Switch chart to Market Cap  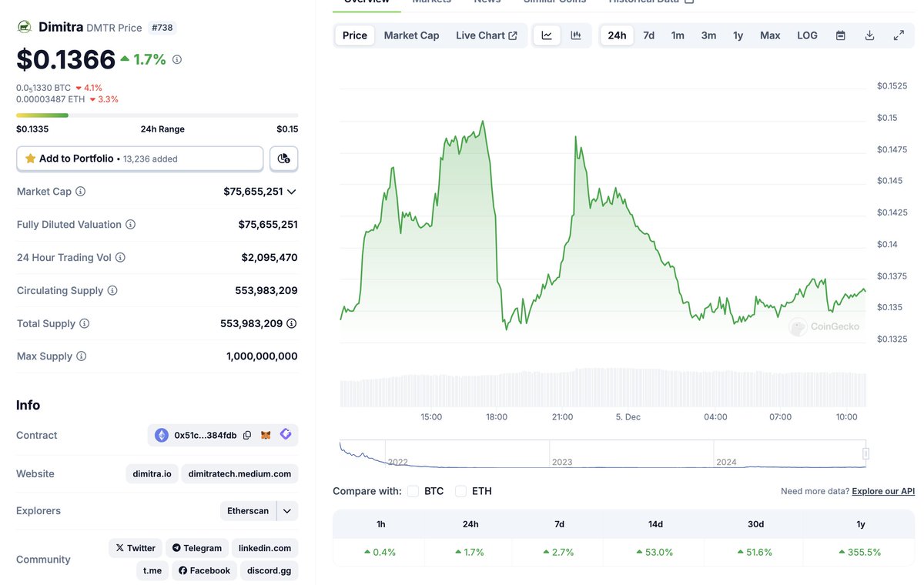coord(412,35)
